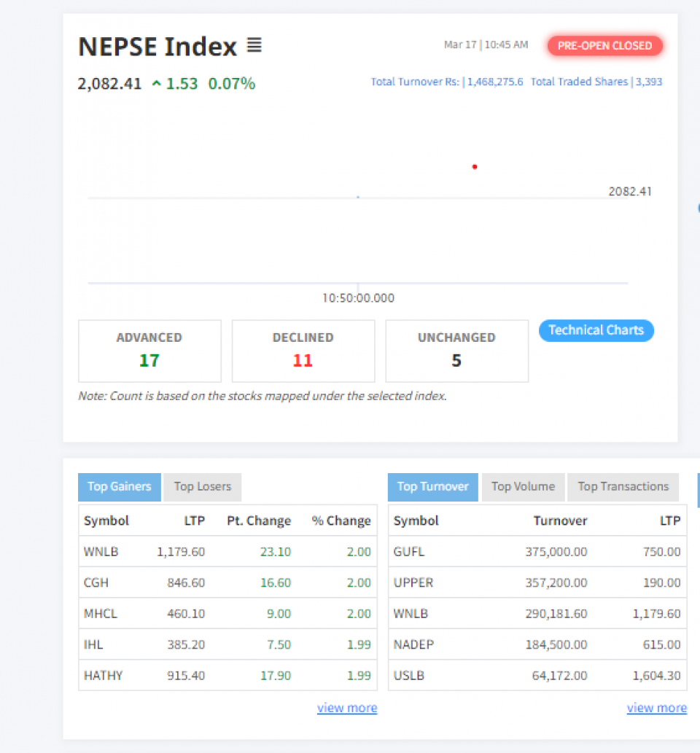The width and height of the screenshot is (700, 753).
Task: Click the Pre-Open Closed status badge
Action: click(604, 46)
